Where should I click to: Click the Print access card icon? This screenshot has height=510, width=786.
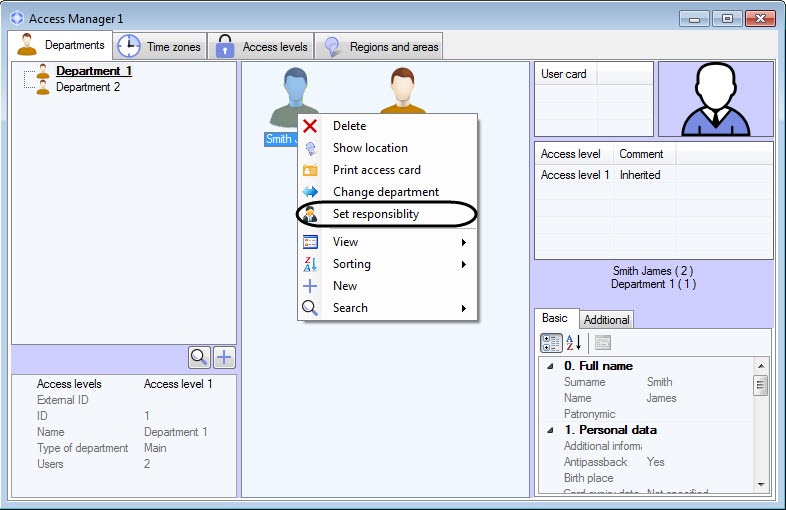pos(310,170)
